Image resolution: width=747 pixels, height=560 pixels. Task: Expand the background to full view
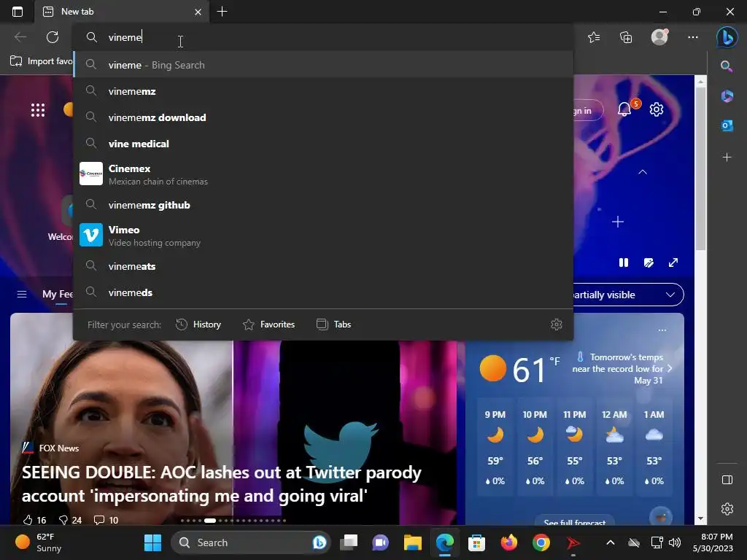pos(673,262)
